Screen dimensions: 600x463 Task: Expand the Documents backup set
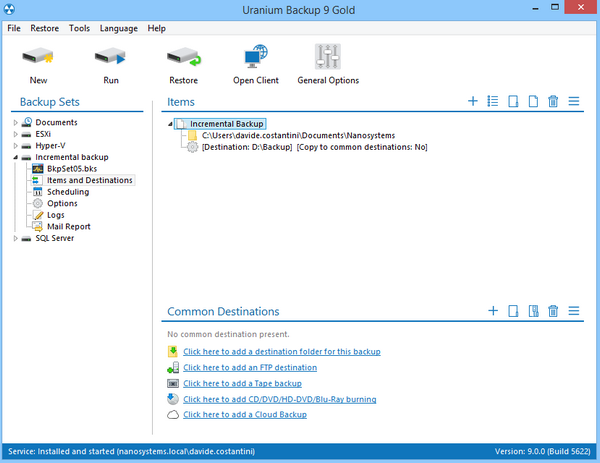coord(16,123)
